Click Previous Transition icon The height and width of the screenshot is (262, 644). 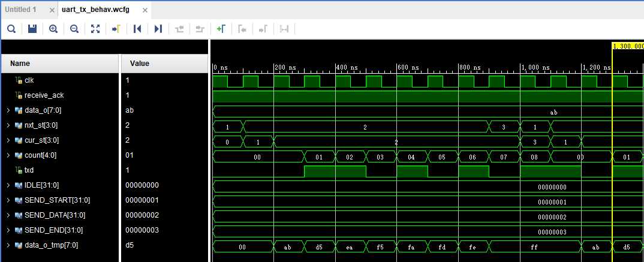tap(179, 29)
